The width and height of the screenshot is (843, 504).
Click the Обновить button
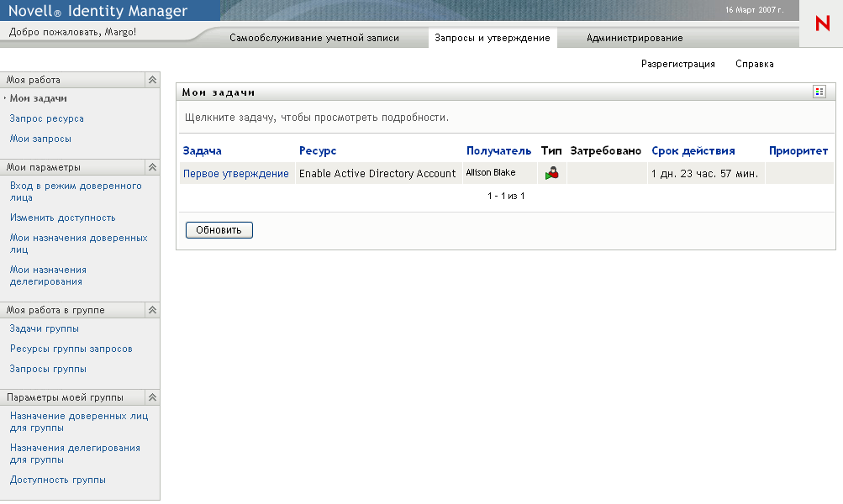click(x=219, y=230)
